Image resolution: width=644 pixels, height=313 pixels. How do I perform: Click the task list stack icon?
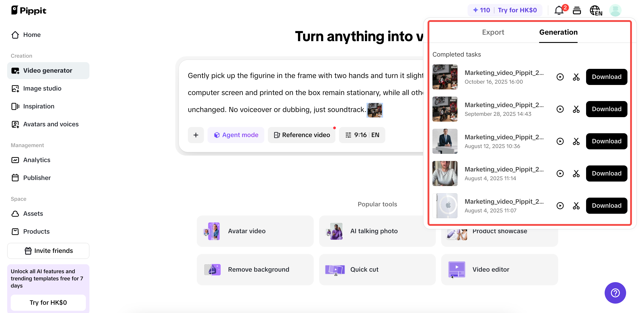[x=577, y=11]
